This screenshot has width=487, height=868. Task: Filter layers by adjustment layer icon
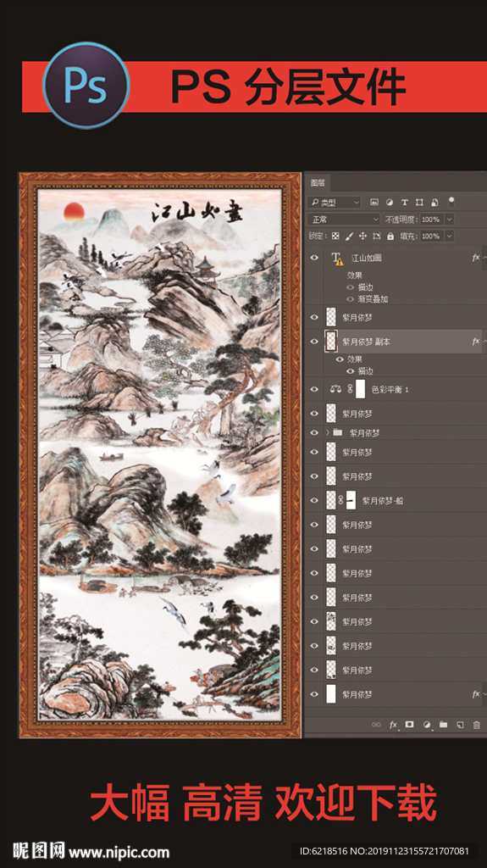(x=389, y=203)
